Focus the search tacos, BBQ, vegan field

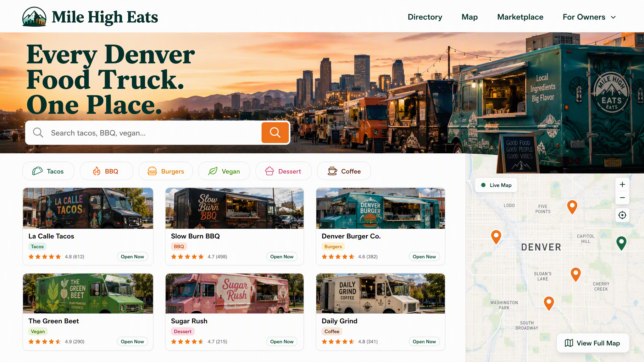[x=158, y=133]
